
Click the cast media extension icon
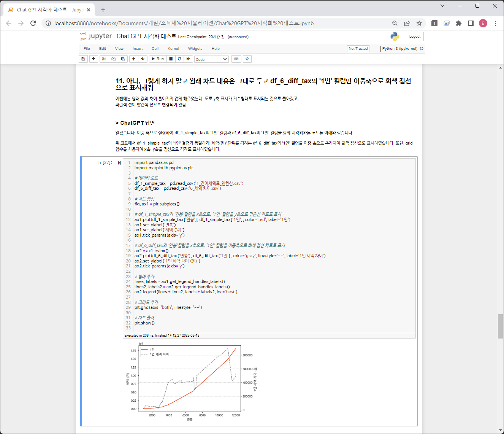pos(447,23)
